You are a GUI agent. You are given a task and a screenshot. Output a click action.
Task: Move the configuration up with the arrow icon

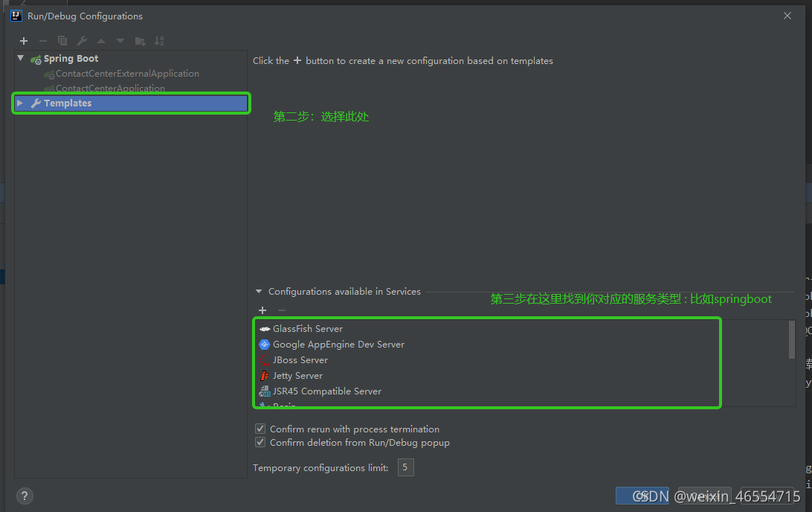(x=101, y=41)
